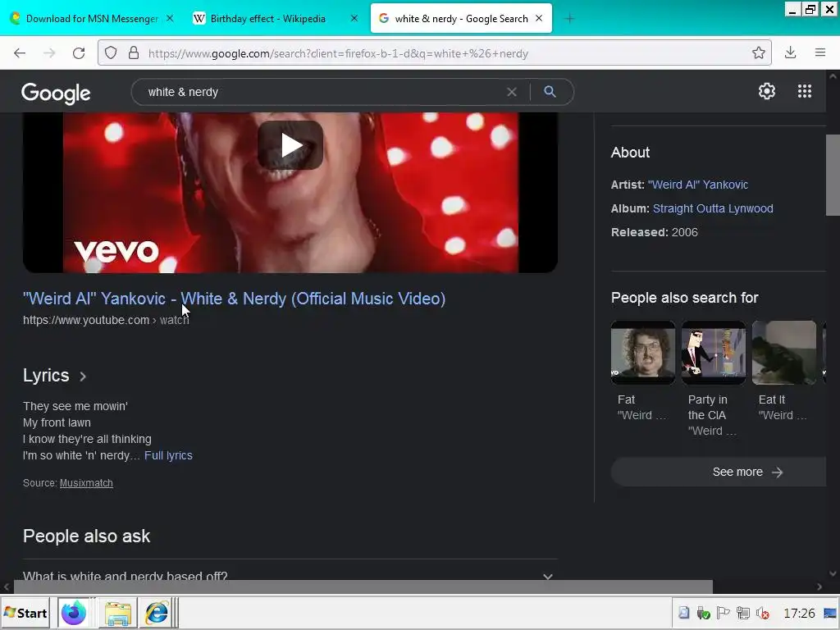Expand "What is white and nerdy based off?"
The height and width of the screenshot is (630, 840).
(x=290, y=576)
